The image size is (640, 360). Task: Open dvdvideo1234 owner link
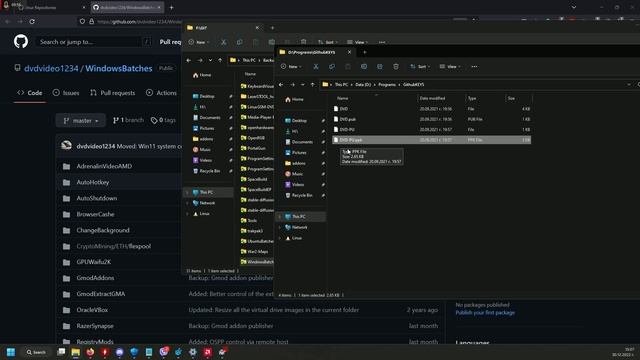coord(51,69)
